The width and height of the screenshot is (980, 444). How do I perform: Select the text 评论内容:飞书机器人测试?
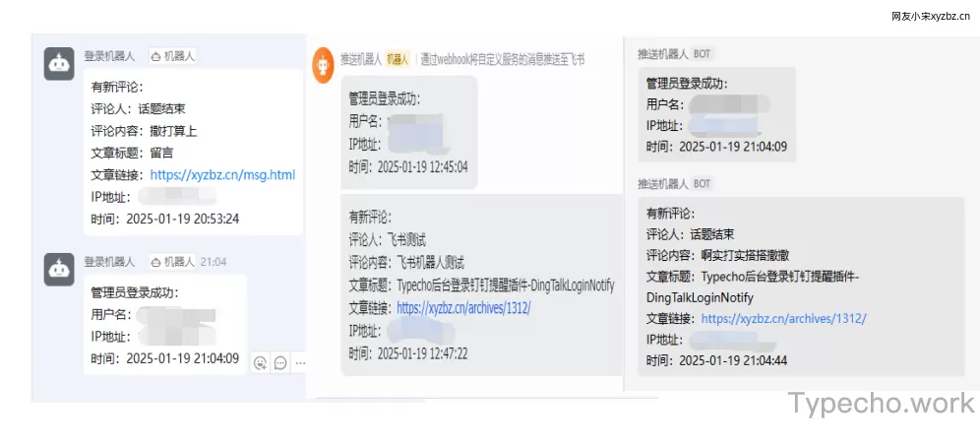click(x=406, y=263)
